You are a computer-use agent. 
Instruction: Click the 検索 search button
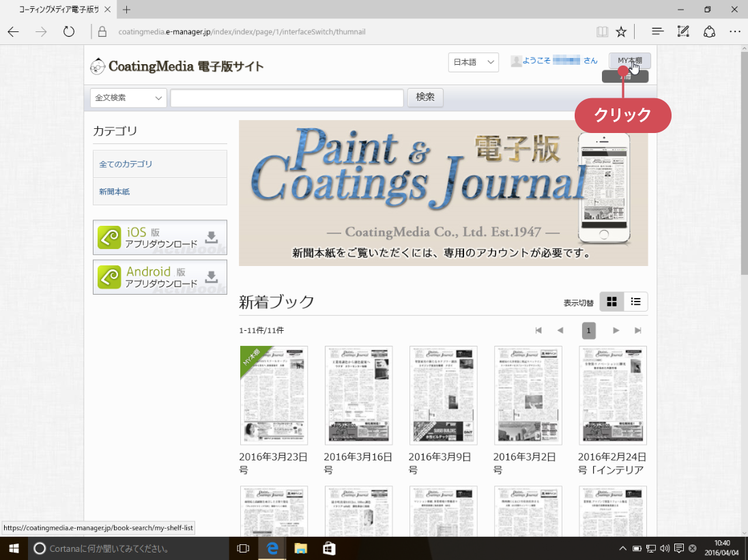coord(425,98)
